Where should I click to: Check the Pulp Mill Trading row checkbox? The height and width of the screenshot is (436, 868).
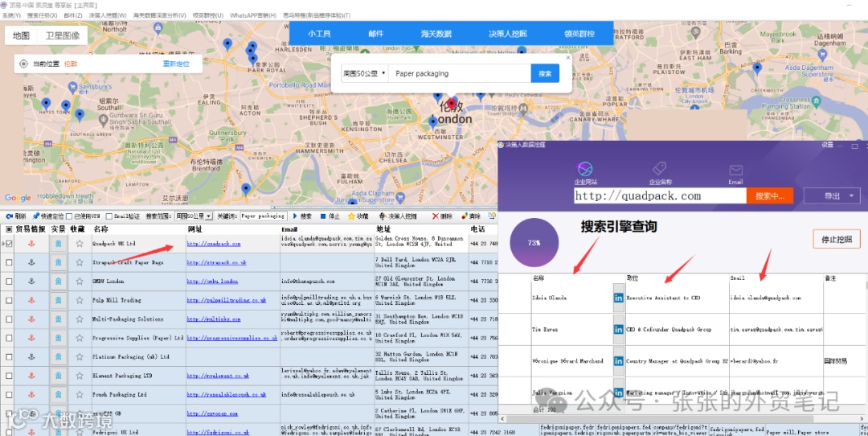(10, 300)
